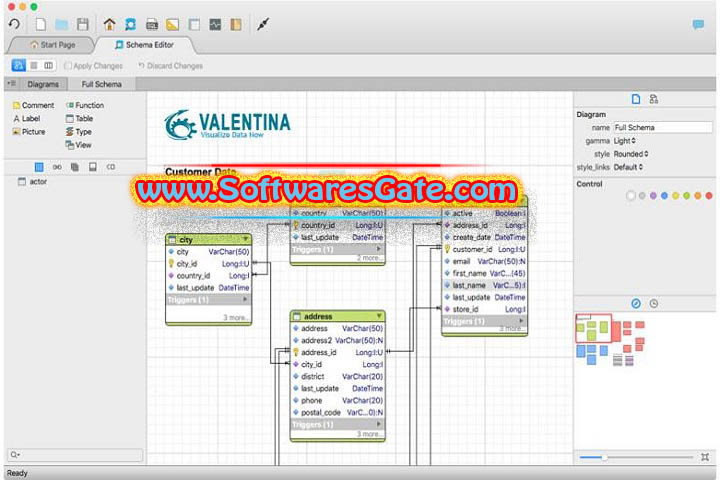Show tables filter icon in object list
The height and width of the screenshot is (480, 720).
[x=39, y=167]
